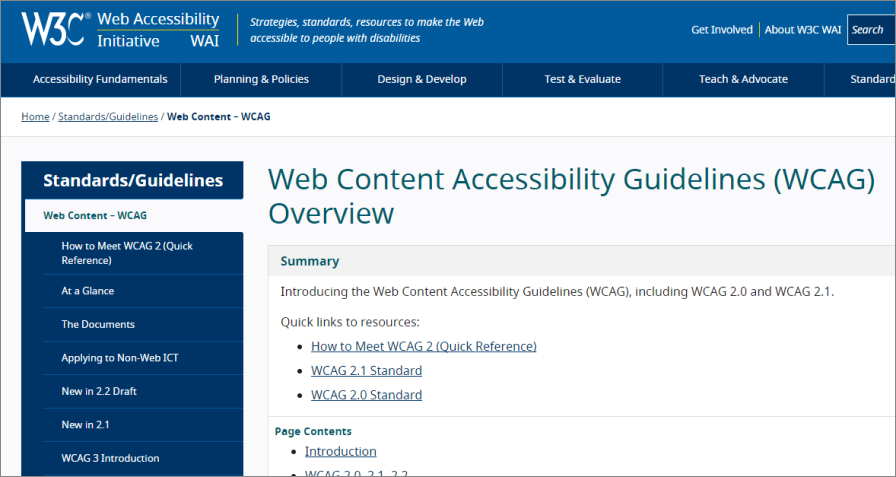The height and width of the screenshot is (477, 896).
Task: Open About W3C WAI link
Action: 803,30
